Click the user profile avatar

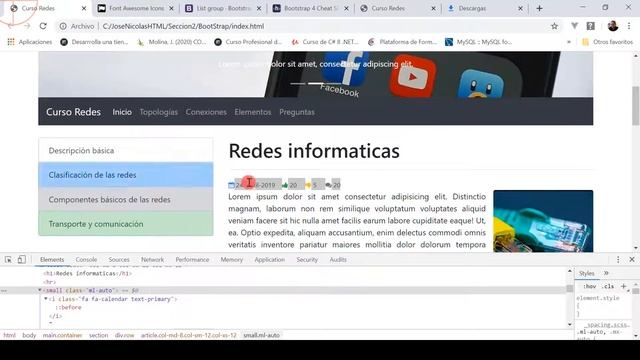pyautogui.click(x=613, y=26)
